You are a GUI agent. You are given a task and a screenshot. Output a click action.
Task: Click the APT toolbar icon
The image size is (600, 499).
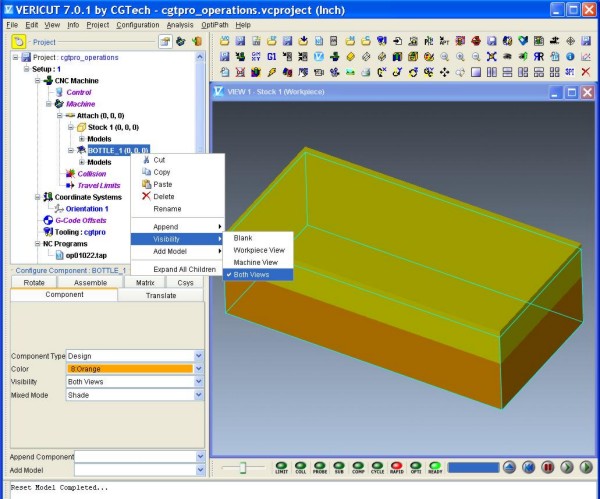point(444,41)
